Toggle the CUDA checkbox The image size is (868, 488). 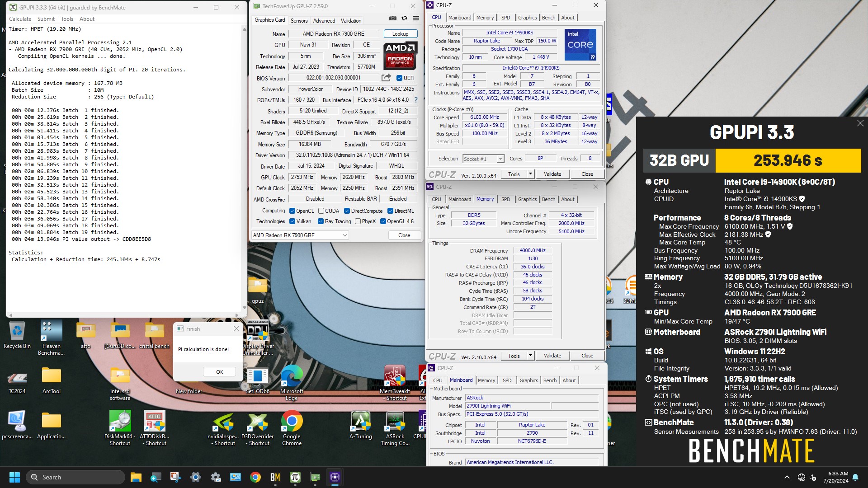click(321, 211)
